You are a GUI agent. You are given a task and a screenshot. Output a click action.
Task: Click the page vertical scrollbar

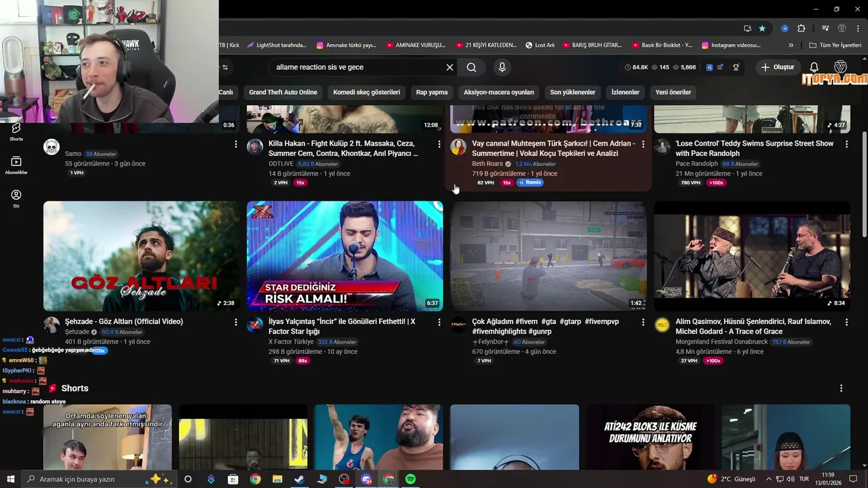(863, 184)
